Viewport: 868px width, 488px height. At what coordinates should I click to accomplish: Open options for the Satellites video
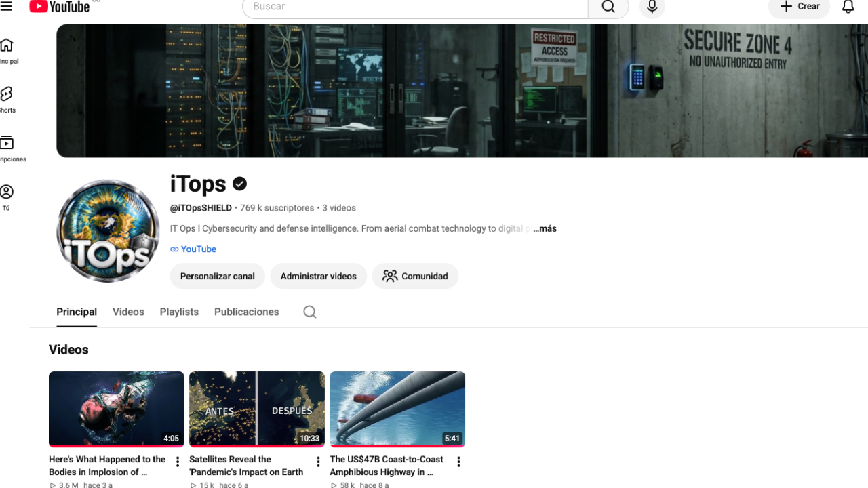pos(318,462)
